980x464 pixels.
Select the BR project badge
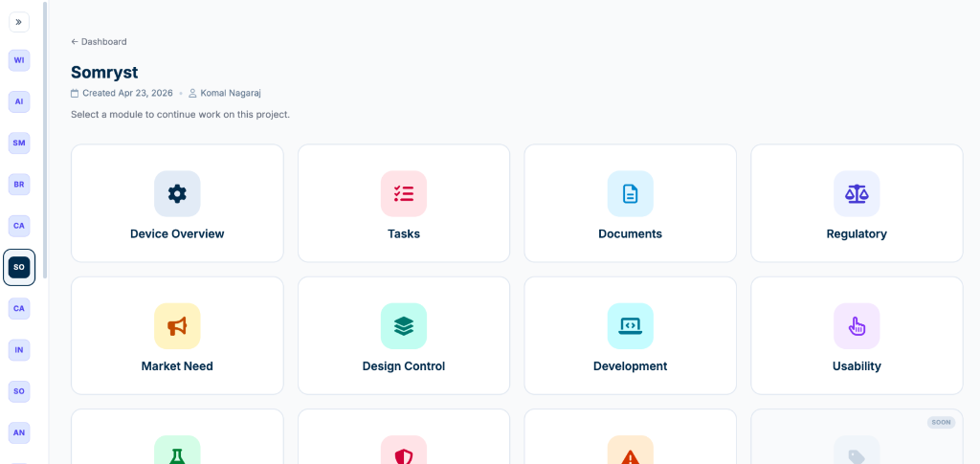pos(19,185)
